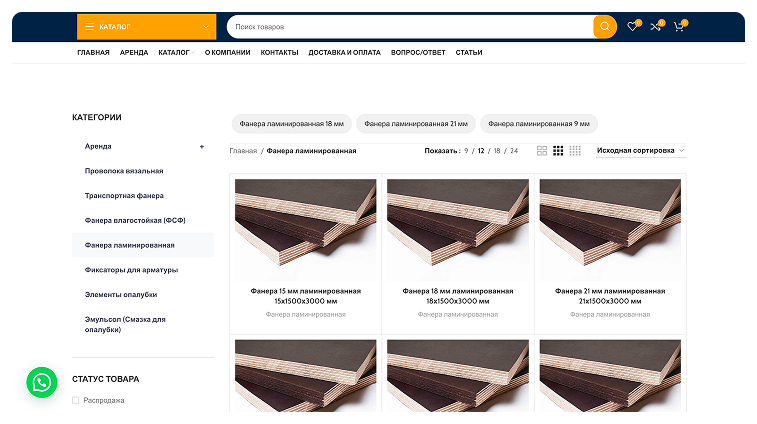Image resolution: width=757 pixels, height=424 pixels.
Task: Open Фанера 15 мм product image
Action: coord(306,229)
